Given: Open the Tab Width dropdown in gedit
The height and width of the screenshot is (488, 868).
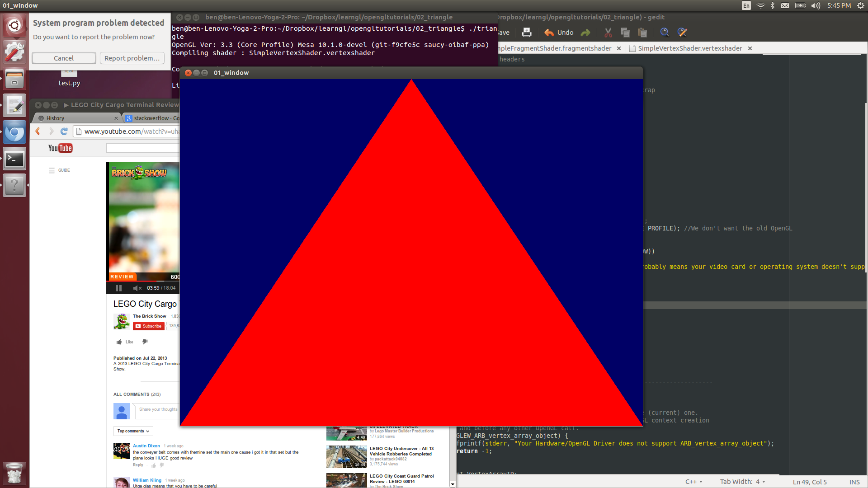Looking at the screenshot, I should (x=743, y=482).
